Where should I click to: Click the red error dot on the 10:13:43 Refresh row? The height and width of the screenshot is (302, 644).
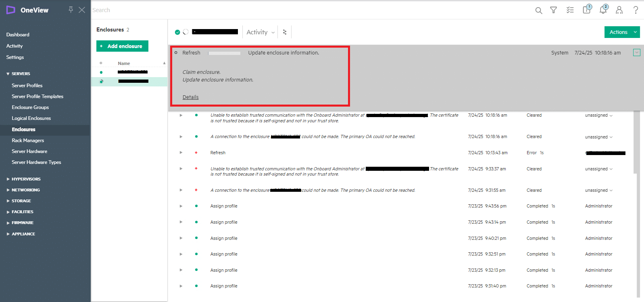(x=196, y=153)
